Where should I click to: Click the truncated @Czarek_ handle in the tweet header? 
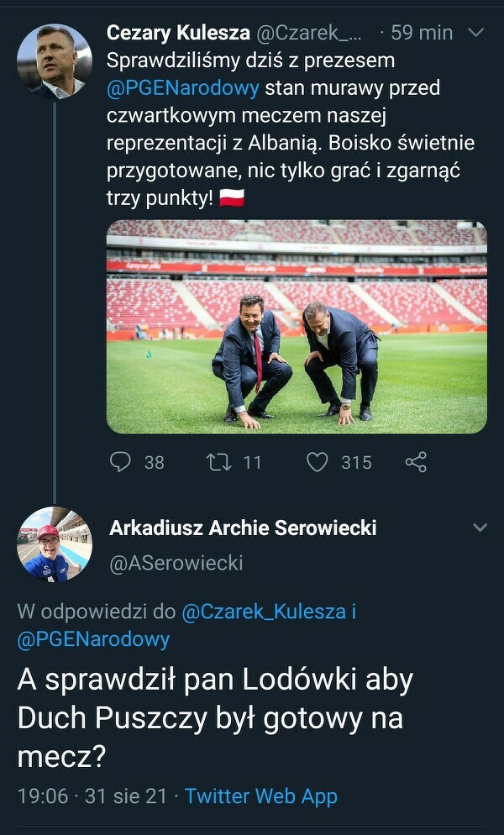(x=309, y=33)
